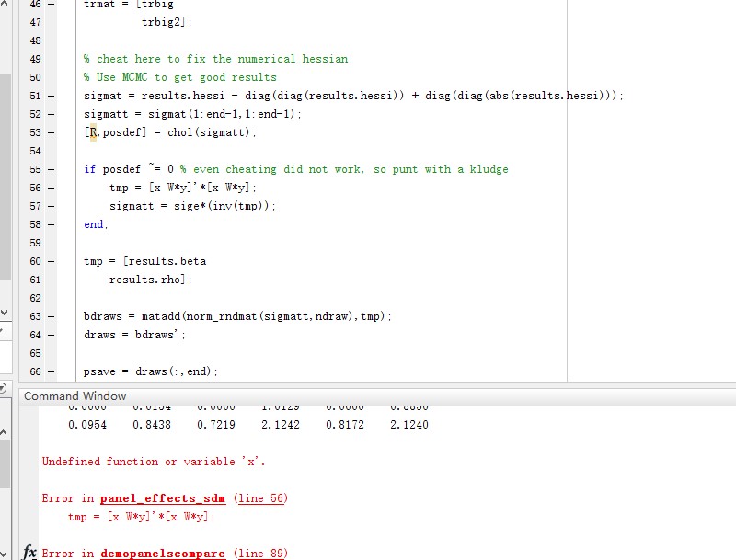Image resolution: width=736 pixels, height=560 pixels.
Task: Click norm_rndmat in the line 63 code
Action: tap(220, 316)
